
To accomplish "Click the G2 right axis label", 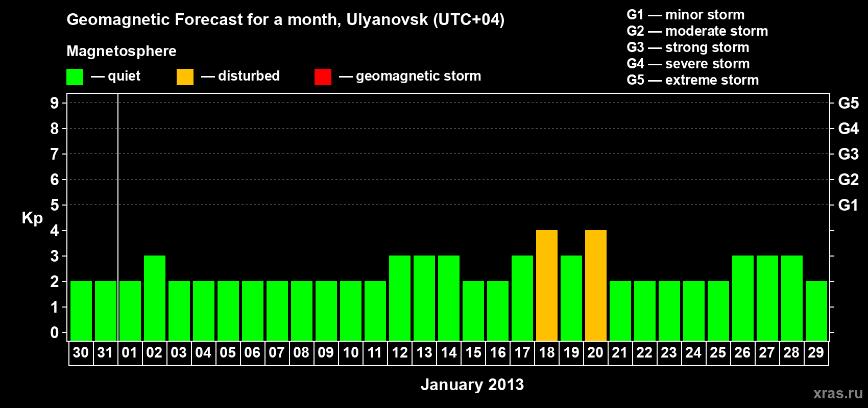I will pyautogui.click(x=849, y=180).
